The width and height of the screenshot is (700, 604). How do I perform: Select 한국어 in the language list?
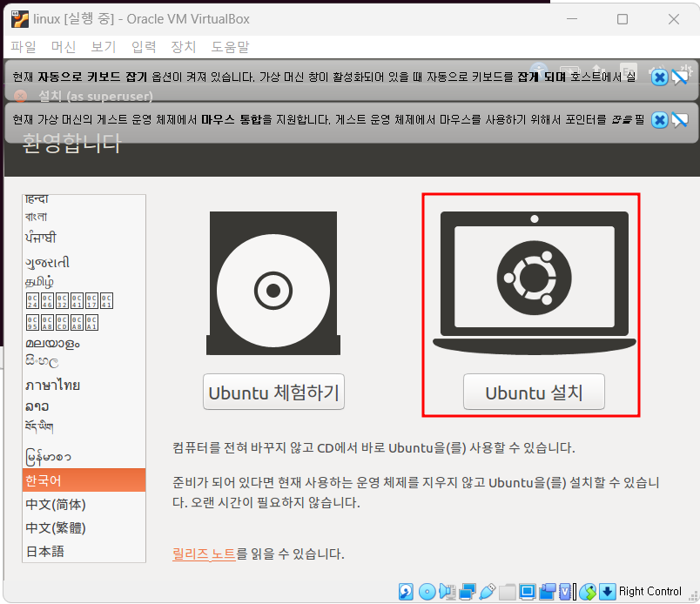click(x=84, y=480)
